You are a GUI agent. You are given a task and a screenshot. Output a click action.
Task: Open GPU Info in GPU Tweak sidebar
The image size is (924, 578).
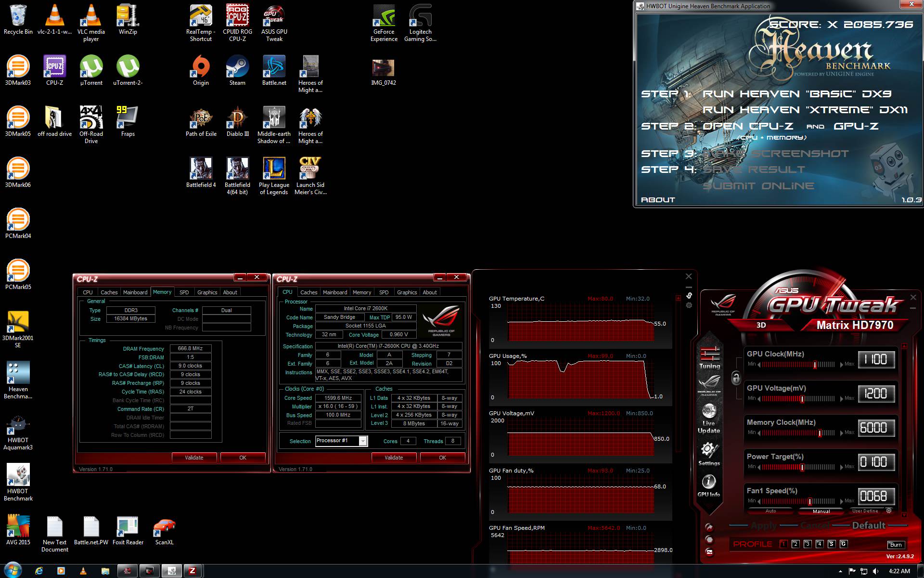pyautogui.click(x=709, y=486)
